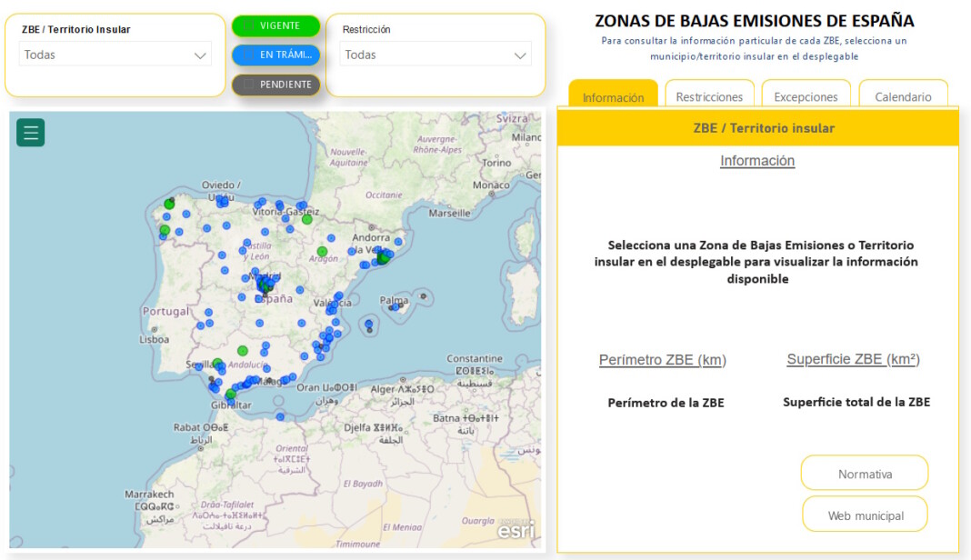Open the map layers menu
971x560 pixels.
30,132
